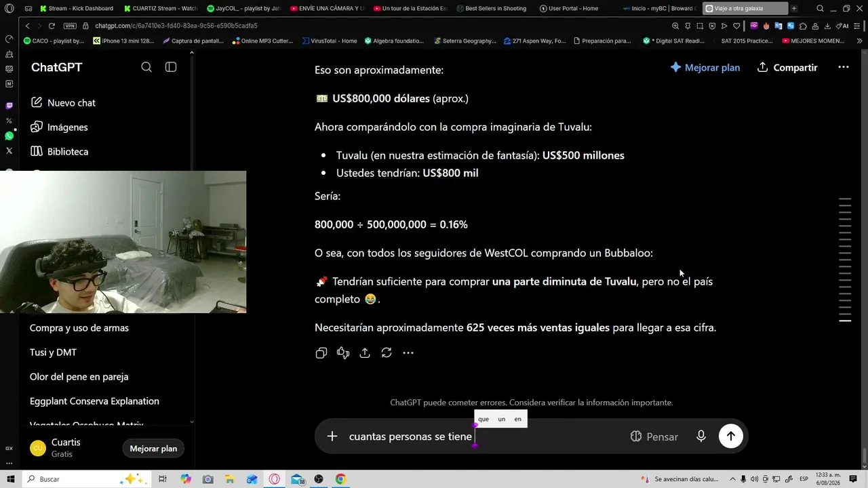Collapse the ChatGPT sidebar panel
The height and width of the screenshot is (488, 868).
click(x=171, y=67)
